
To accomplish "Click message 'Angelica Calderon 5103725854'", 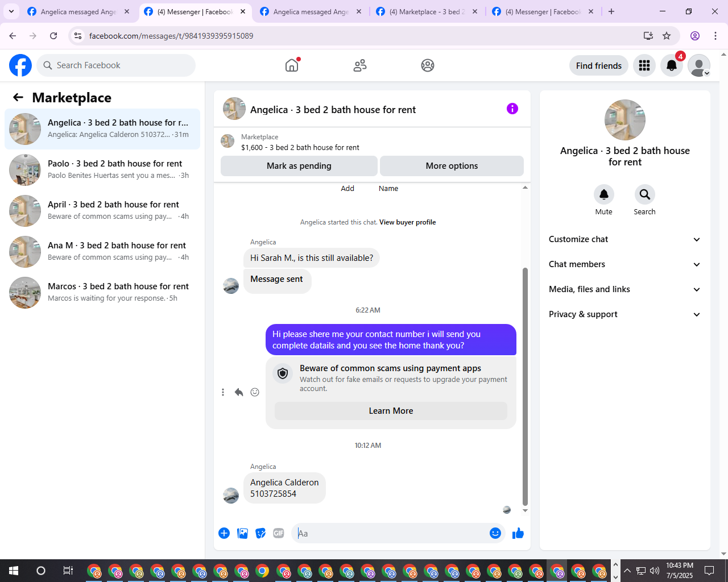I will tap(284, 488).
